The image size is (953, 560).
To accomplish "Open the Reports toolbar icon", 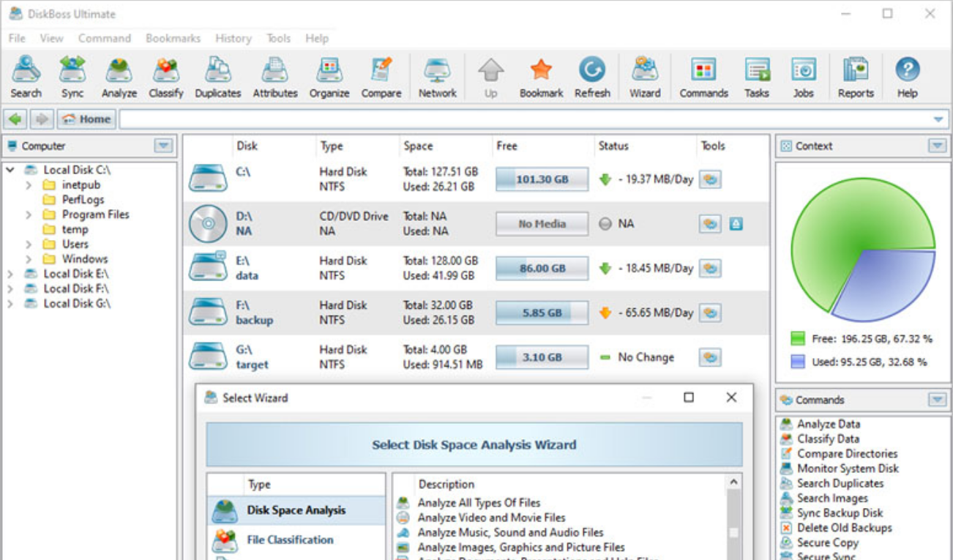I will click(854, 73).
